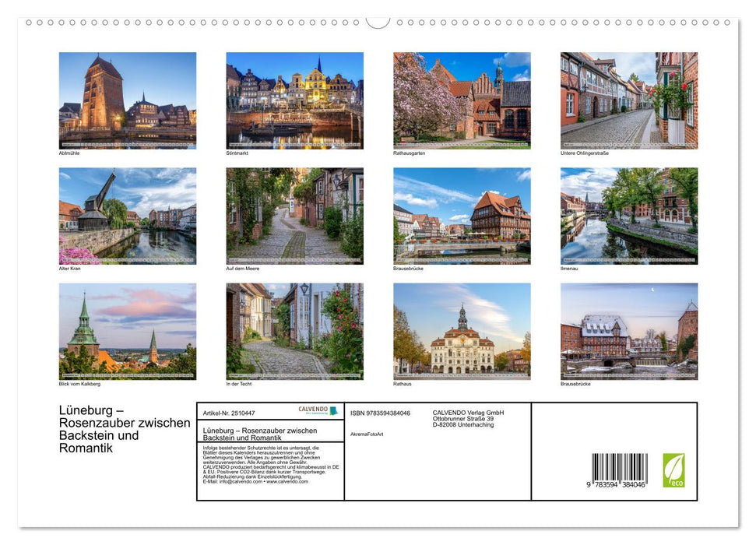
Task: Open the 'www.calvendo.com' website link
Action: 287,481
